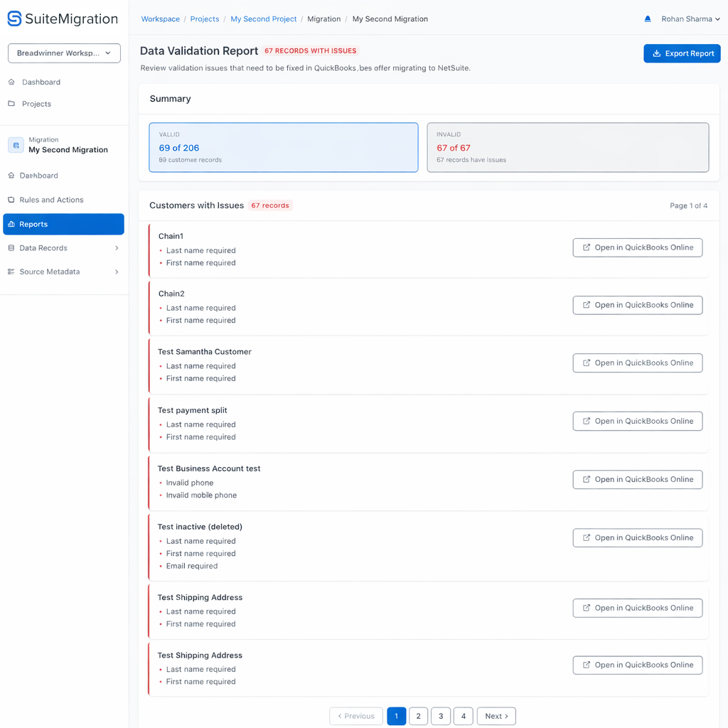This screenshot has height=728, width=728.
Task: Go to page 2 of the issues list
Action: pyautogui.click(x=418, y=716)
